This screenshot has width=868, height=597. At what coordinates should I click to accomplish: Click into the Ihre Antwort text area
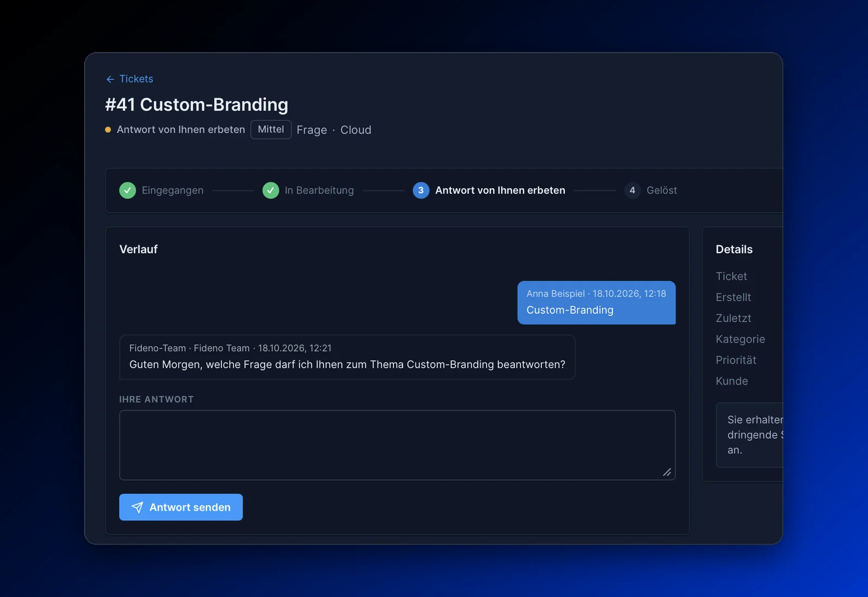click(397, 445)
